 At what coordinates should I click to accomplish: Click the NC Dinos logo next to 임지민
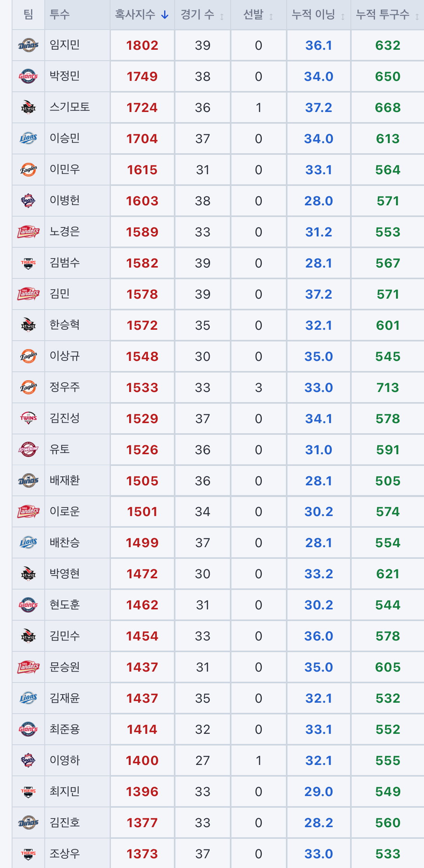28,45
